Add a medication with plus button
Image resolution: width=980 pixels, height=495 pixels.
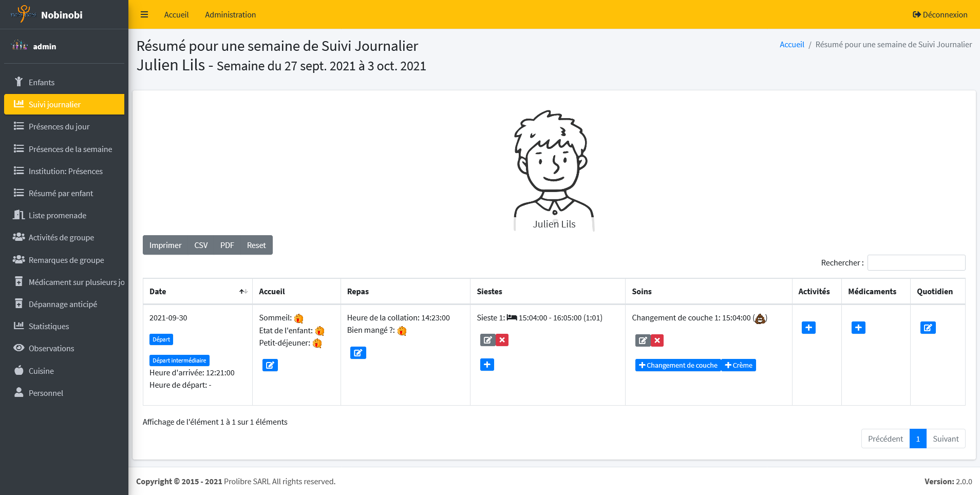pos(858,328)
